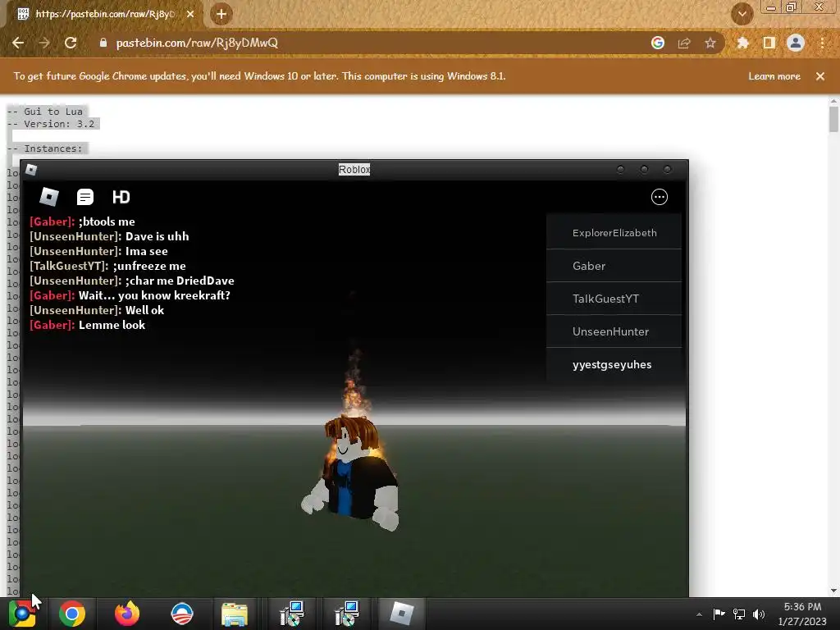The width and height of the screenshot is (840, 630).
Task: View site information lock icon
Action: click(x=103, y=43)
